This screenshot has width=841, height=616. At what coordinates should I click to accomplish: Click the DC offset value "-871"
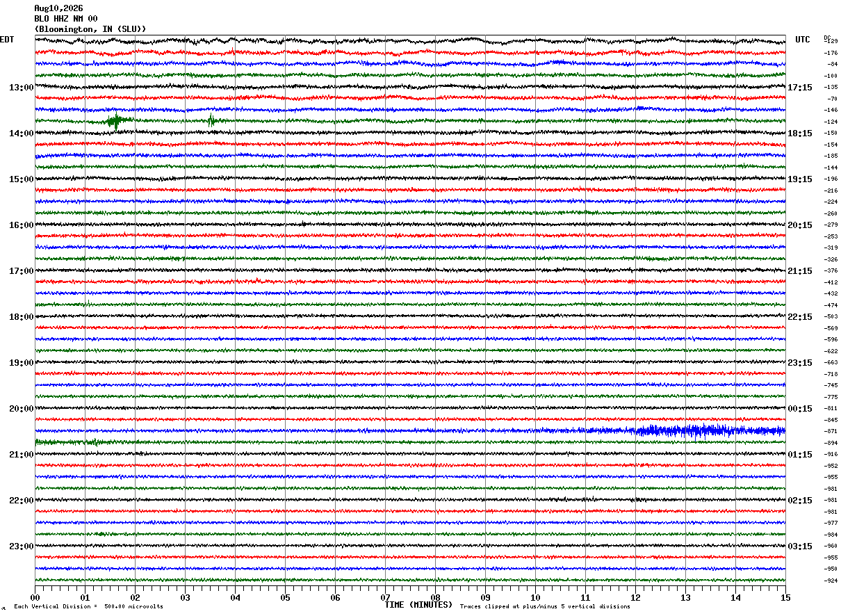tap(831, 432)
